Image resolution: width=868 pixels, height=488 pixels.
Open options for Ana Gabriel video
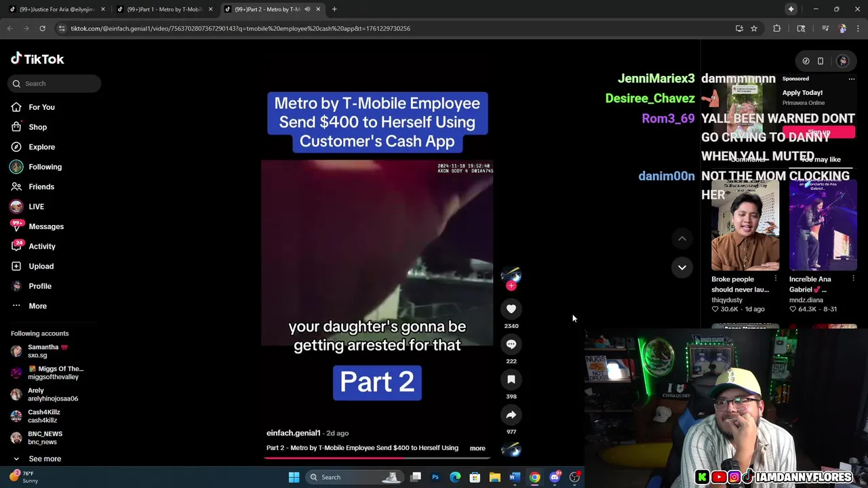pos(853,279)
